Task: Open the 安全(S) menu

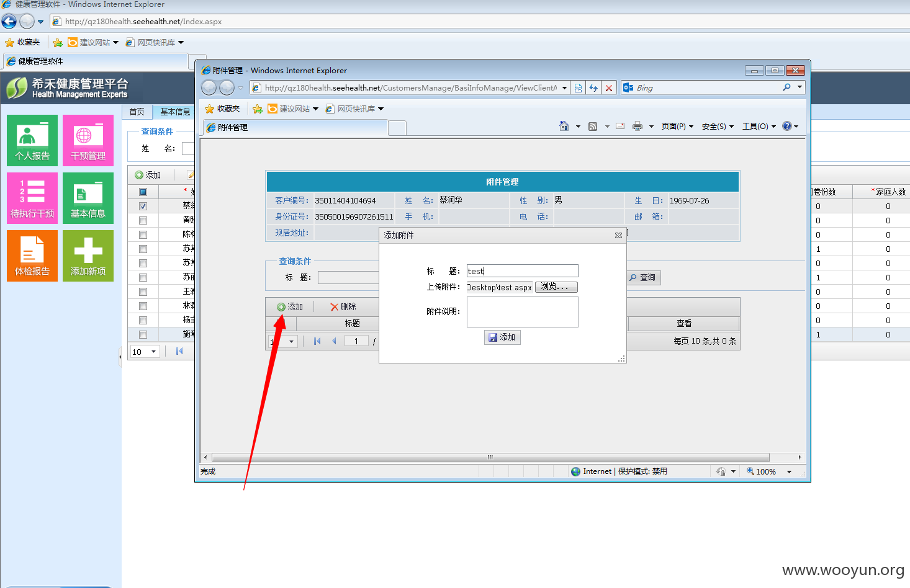Action: [718, 127]
